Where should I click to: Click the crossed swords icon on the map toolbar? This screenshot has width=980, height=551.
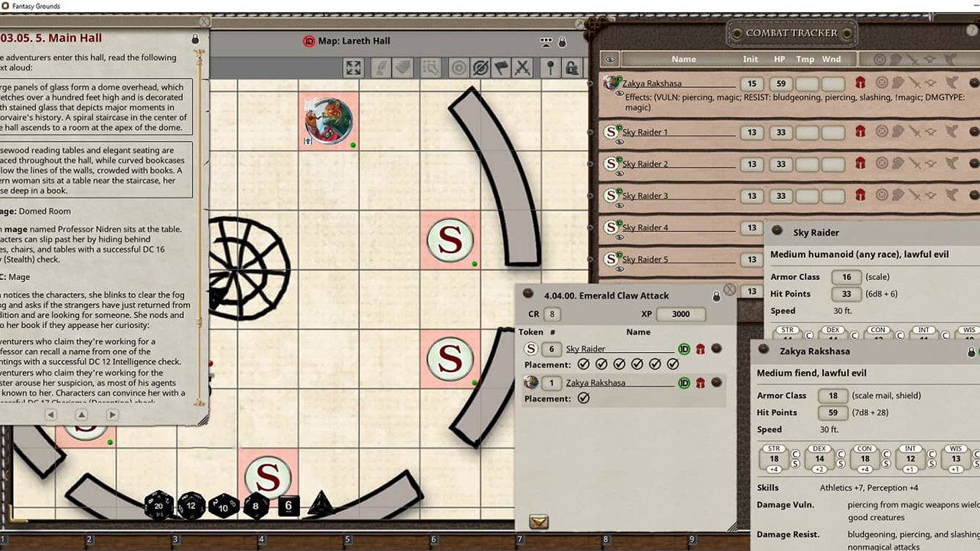pos(522,68)
